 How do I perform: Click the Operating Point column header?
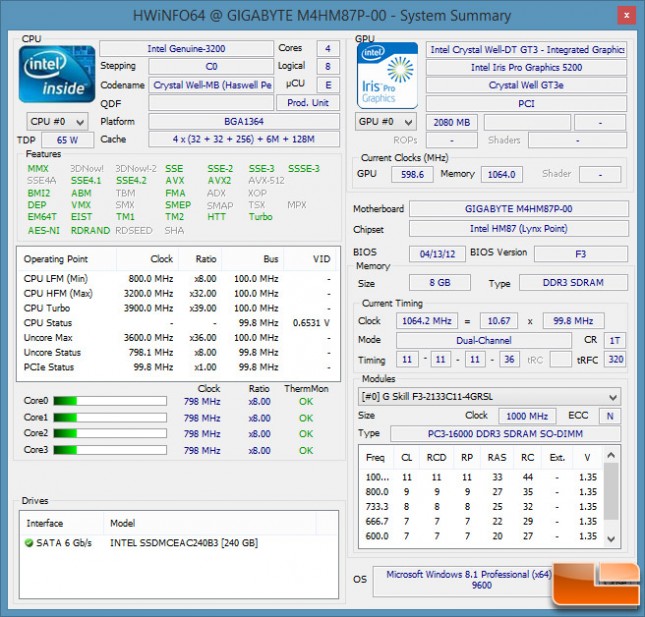pyautogui.click(x=67, y=259)
